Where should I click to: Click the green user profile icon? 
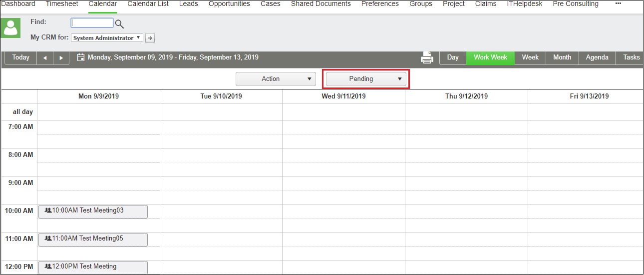[10, 28]
